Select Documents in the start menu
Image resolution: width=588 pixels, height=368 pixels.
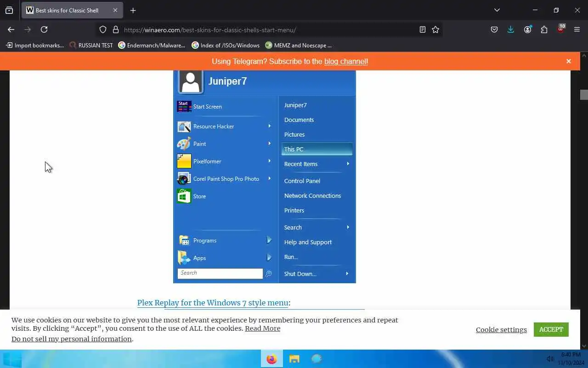299,120
